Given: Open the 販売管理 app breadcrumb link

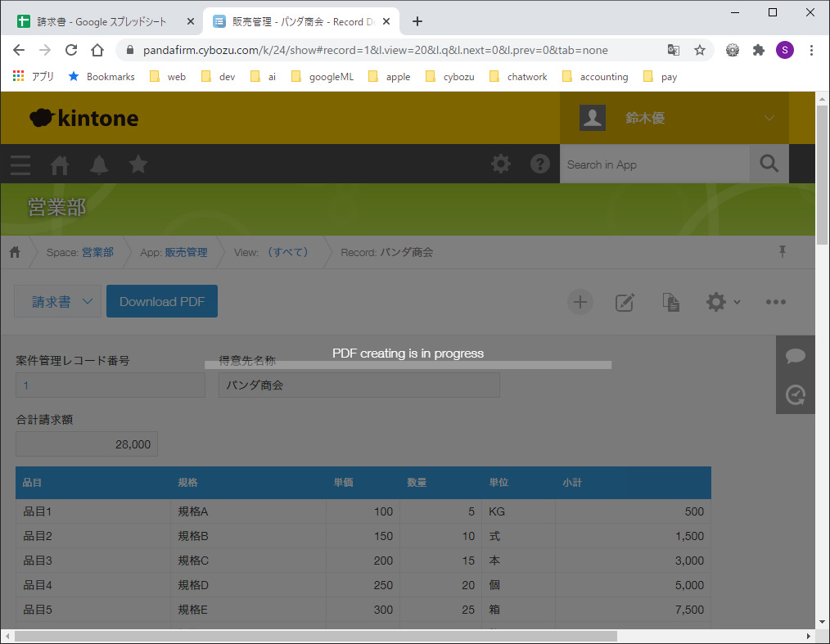Looking at the screenshot, I should point(186,252).
